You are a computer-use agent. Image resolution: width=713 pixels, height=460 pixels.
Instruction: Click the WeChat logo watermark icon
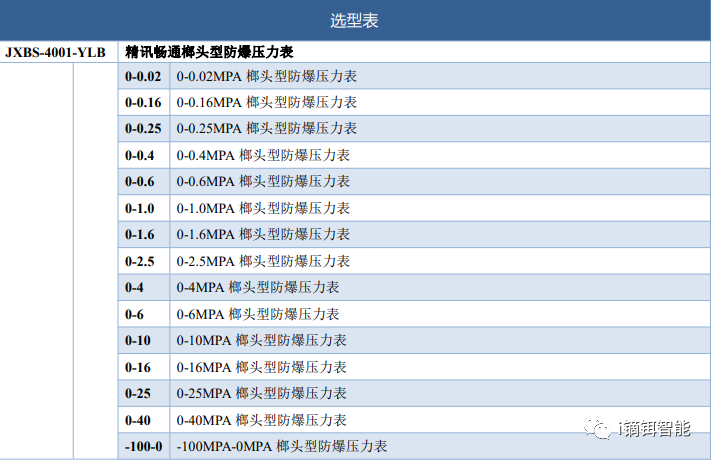tap(601, 429)
